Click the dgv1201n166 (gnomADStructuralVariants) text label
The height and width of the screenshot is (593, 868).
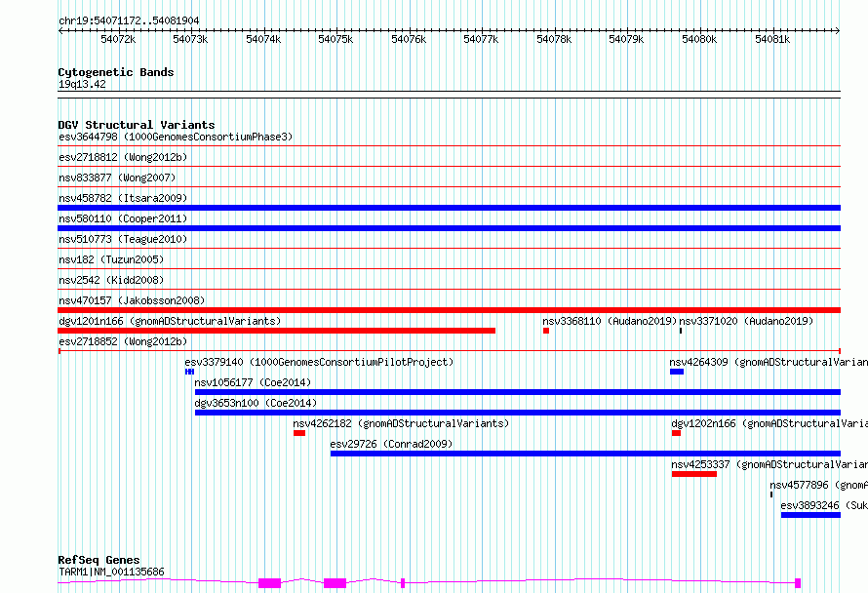(x=170, y=321)
